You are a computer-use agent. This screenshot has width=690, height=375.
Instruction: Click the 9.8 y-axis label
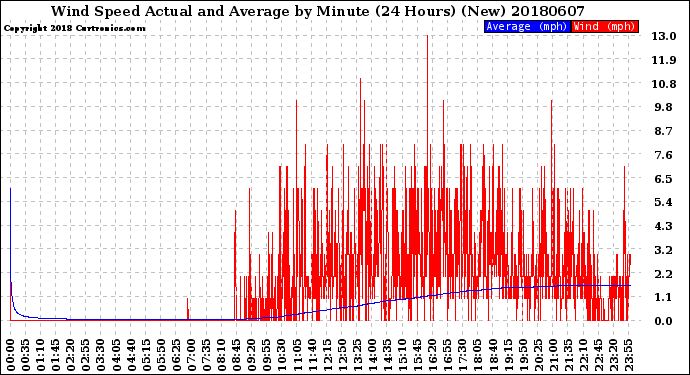coord(664,107)
